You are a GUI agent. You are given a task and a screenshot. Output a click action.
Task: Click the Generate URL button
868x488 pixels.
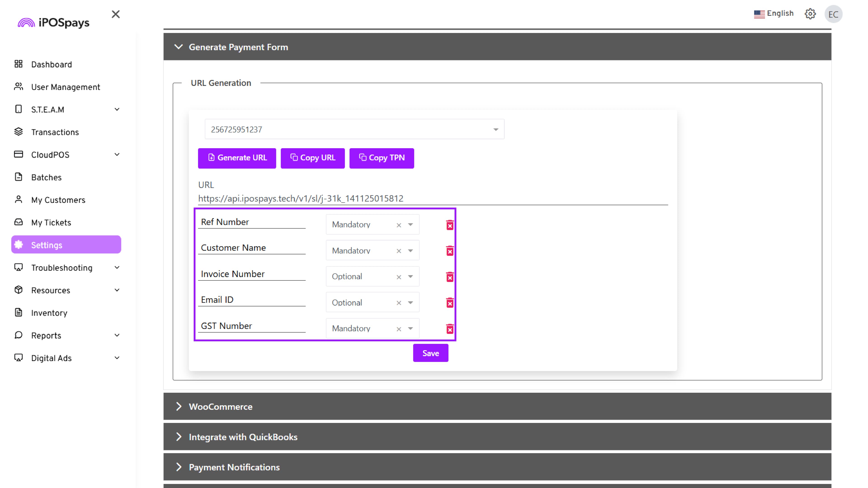click(237, 158)
